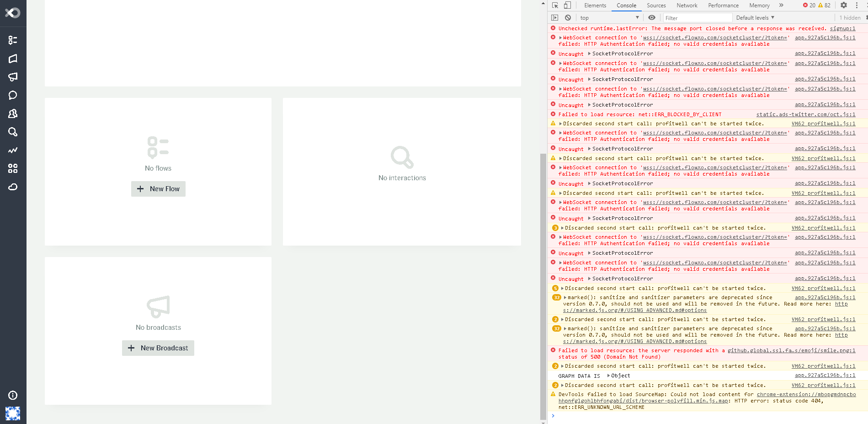Click the 'No flows' text

(158, 168)
